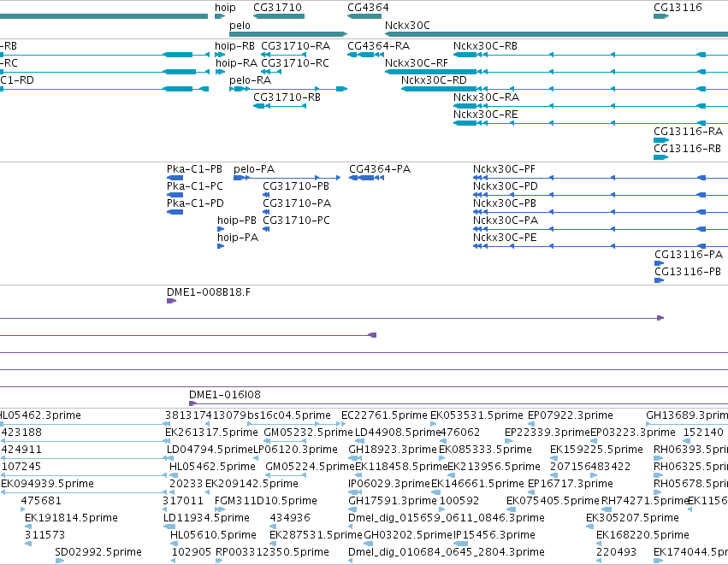The height and width of the screenshot is (565, 728).
Task: Click transcript Nckx30C-RA label
Action: 486,97
